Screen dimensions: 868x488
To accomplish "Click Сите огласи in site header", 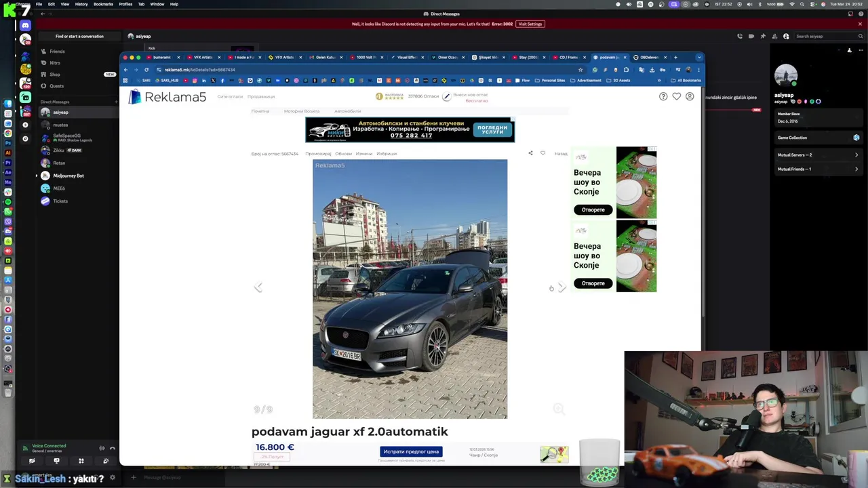I will (230, 97).
